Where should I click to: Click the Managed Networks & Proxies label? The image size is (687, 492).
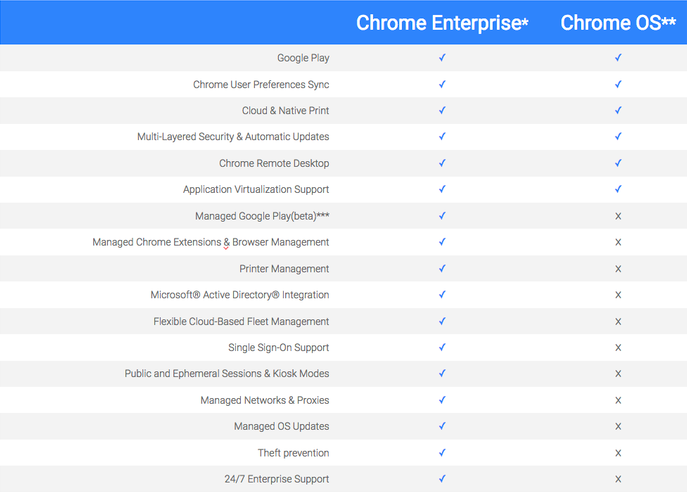[x=265, y=401]
